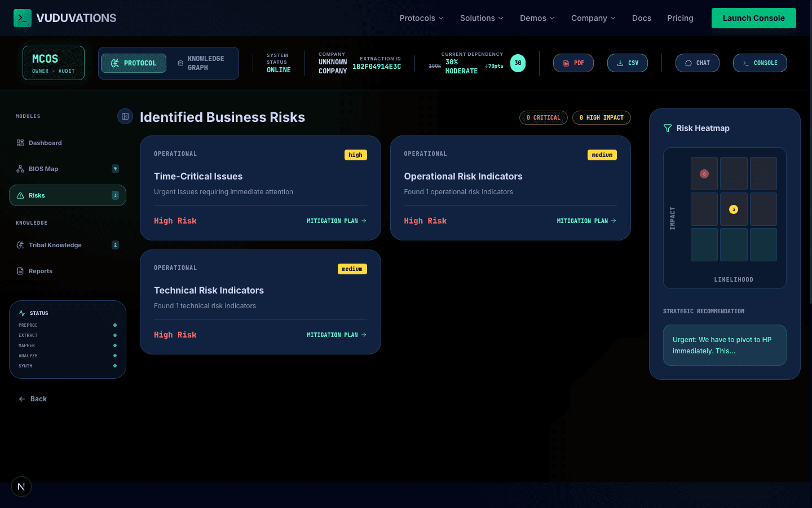Open the strategic recommendation about pivoting to HP
The width and height of the screenshot is (812, 508).
(725, 345)
